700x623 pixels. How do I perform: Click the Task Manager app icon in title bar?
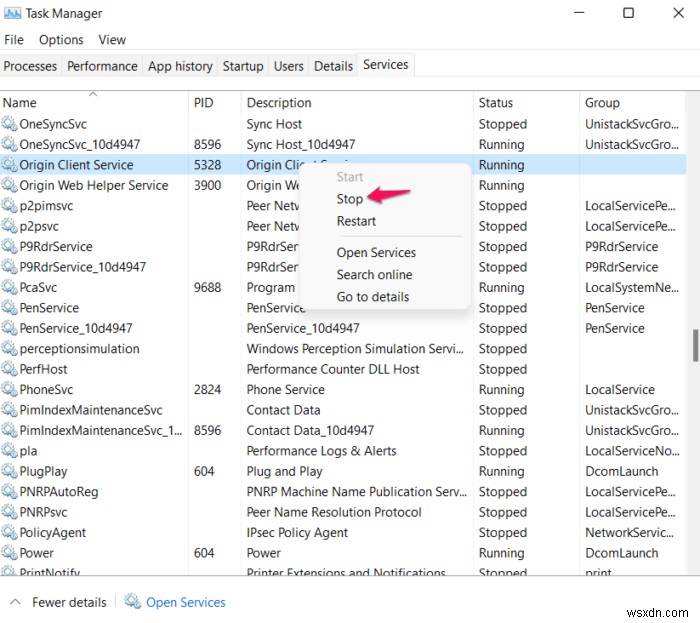point(12,13)
